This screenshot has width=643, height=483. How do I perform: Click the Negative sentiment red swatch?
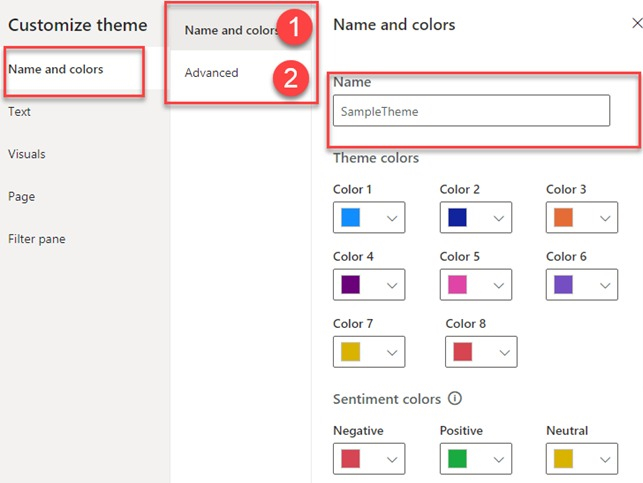(x=351, y=458)
